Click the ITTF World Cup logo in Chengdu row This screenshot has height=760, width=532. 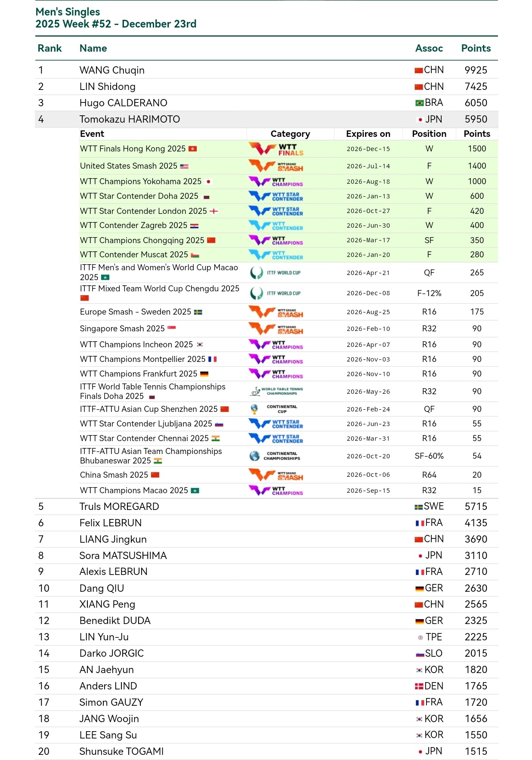275,293
